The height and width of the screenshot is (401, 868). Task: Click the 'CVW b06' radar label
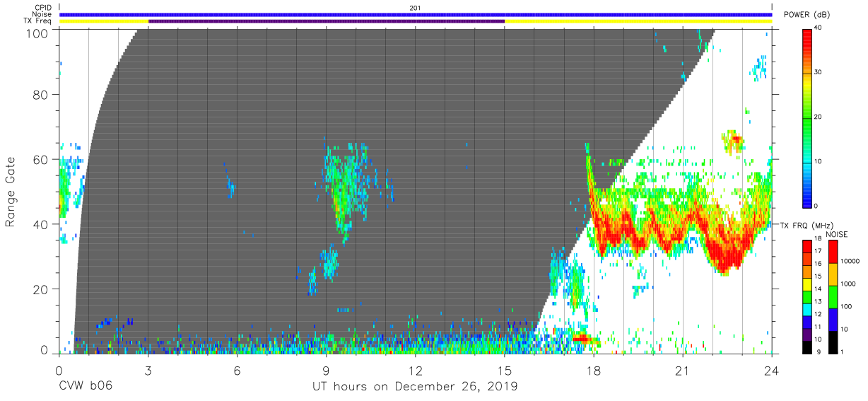(86, 387)
